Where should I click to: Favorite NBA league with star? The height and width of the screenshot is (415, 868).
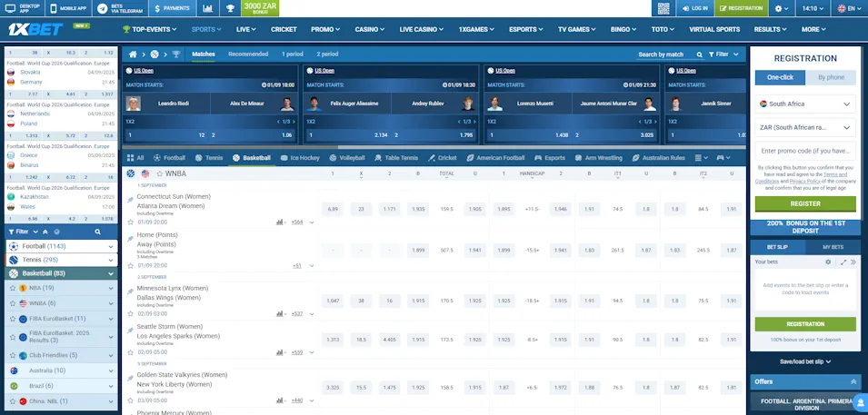pyautogui.click(x=13, y=288)
